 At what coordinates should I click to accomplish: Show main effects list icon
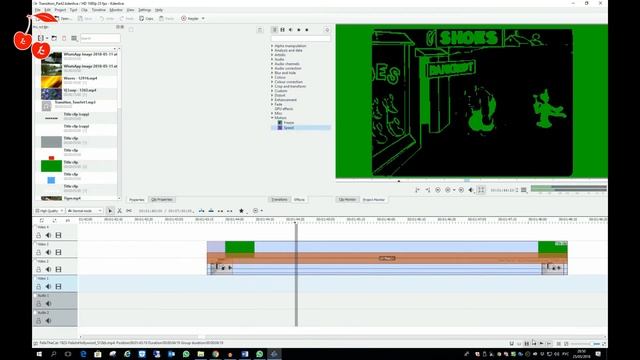(x=275, y=30)
